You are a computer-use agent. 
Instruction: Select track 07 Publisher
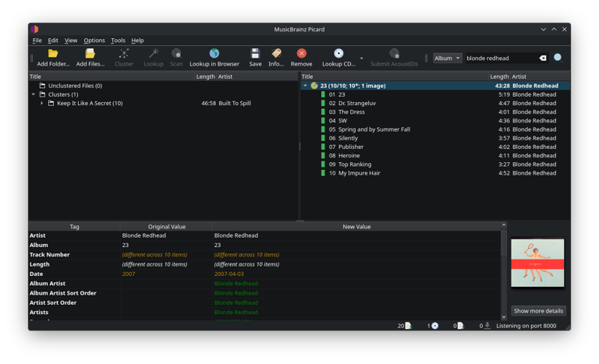(x=435, y=147)
